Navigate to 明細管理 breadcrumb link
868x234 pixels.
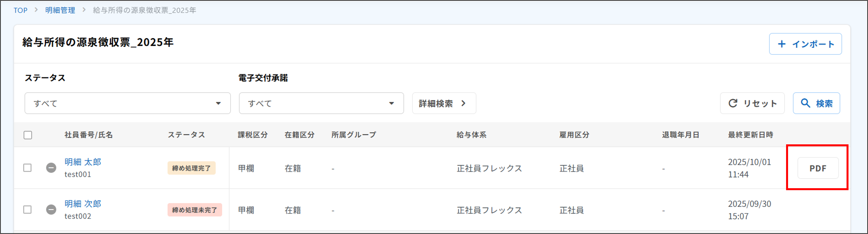(60, 10)
